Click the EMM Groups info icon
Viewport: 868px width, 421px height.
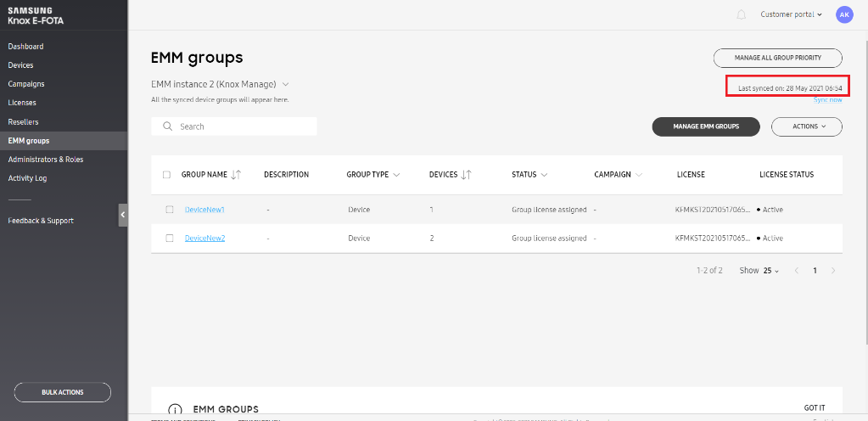175,410
